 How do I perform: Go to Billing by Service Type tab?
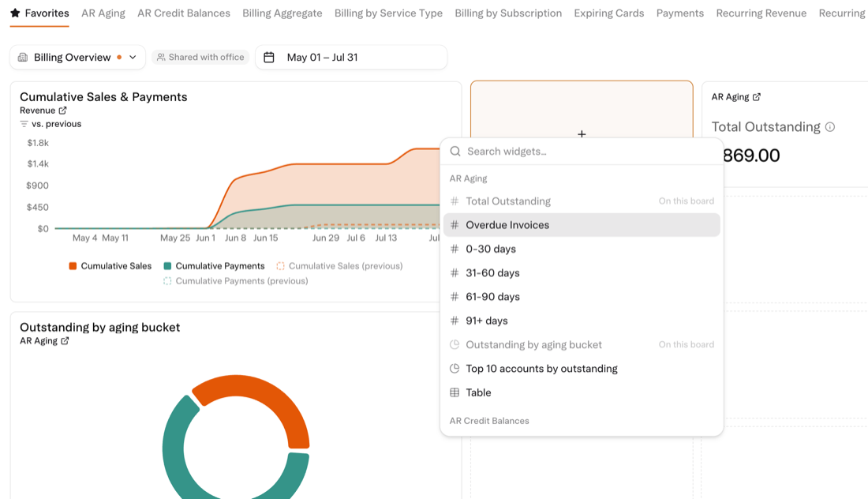point(388,13)
